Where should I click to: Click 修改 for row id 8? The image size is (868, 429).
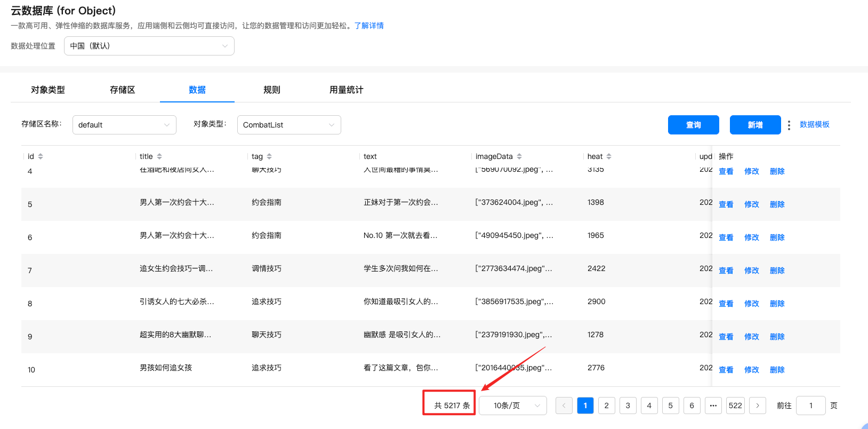click(x=752, y=304)
